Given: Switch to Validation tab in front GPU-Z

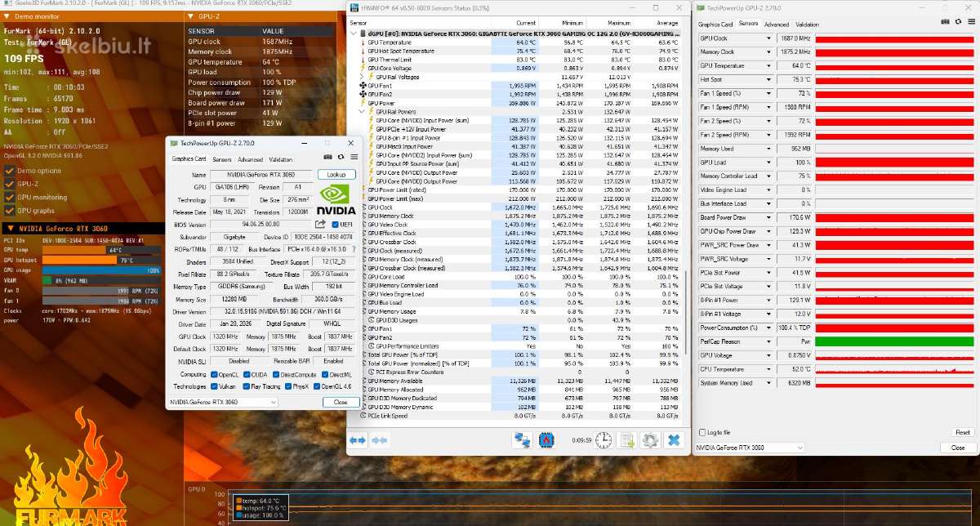Looking at the screenshot, I should click(x=280, y=159).
